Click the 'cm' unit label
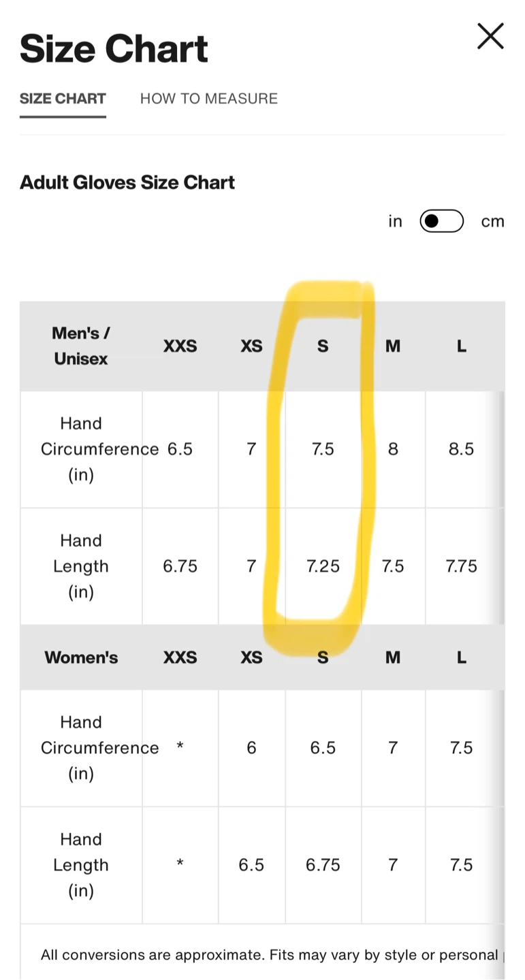Image resolution: width=525 pixels, height=980 pixels. [492, 221]
